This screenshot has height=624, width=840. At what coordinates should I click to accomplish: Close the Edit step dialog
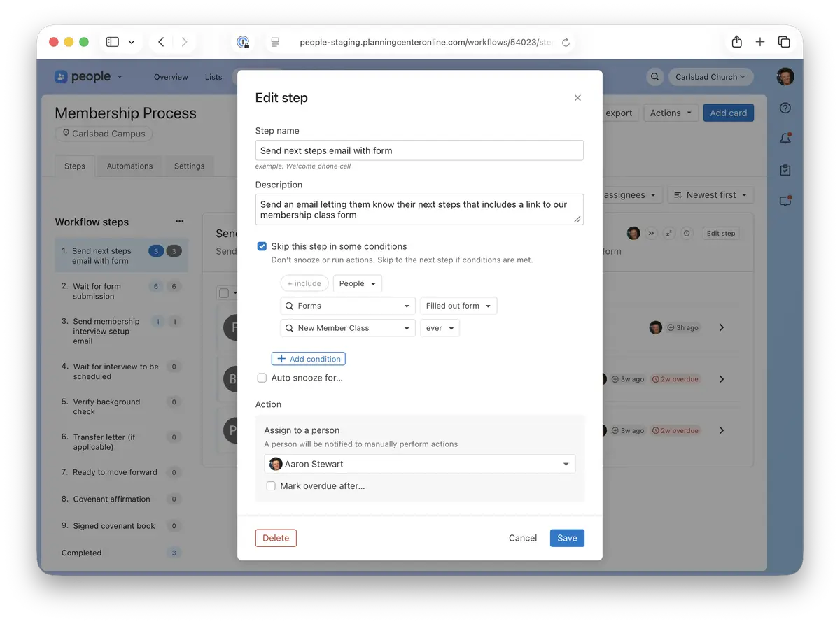pos(577,98)
